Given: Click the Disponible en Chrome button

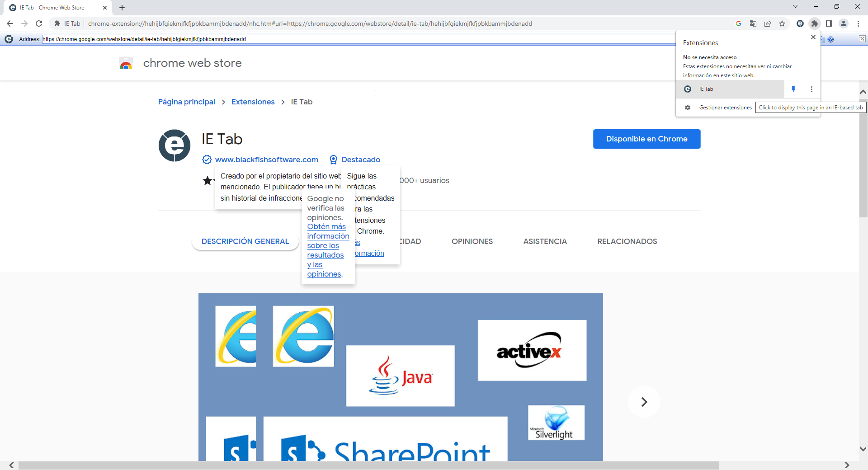Looking at the screenshot, I should 646,139.
